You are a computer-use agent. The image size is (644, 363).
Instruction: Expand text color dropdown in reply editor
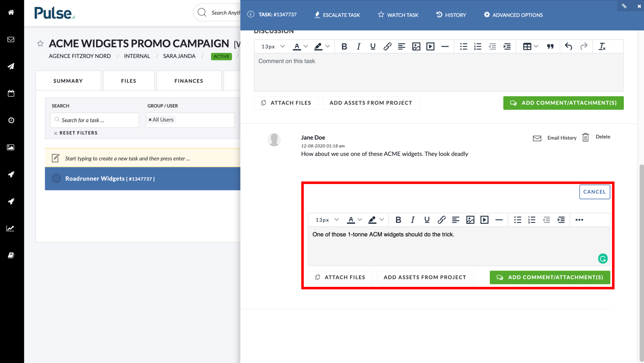point(359,220)
